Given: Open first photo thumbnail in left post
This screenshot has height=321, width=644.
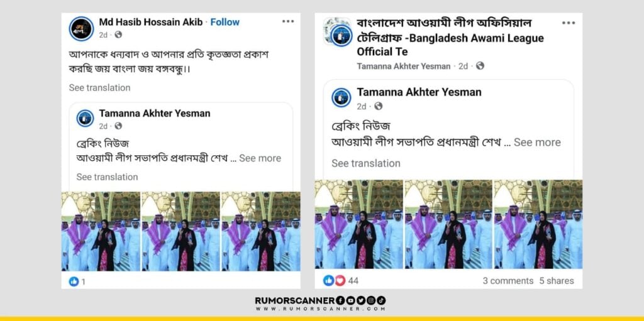Looking at the screenshot, I should pos(101,232).
